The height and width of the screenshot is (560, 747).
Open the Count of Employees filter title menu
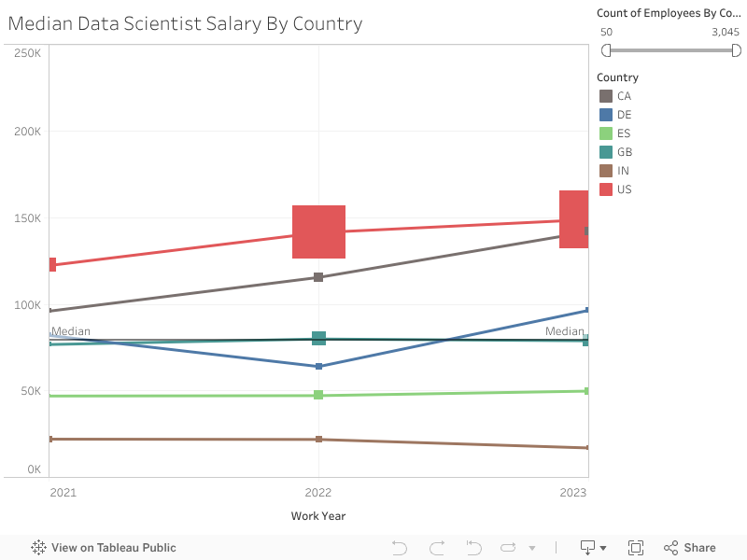click(669, 12)
